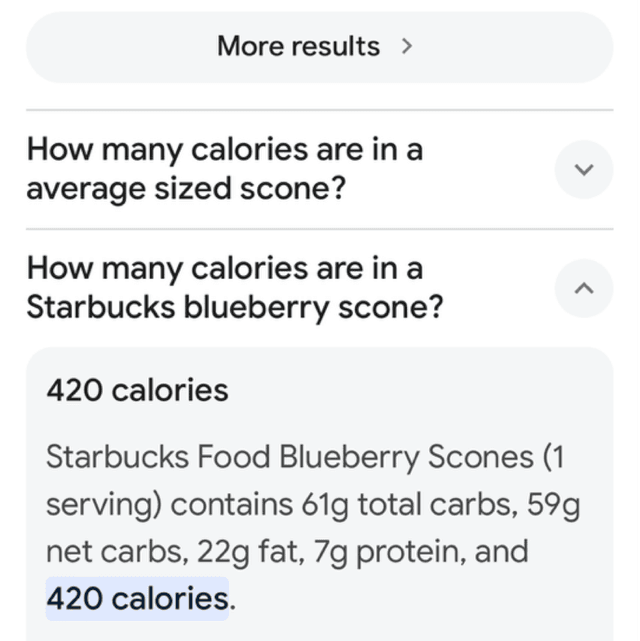Click "Starbucks Food Blueberry Scones" in the answer
640x641 pixels.
click(290, 457)
